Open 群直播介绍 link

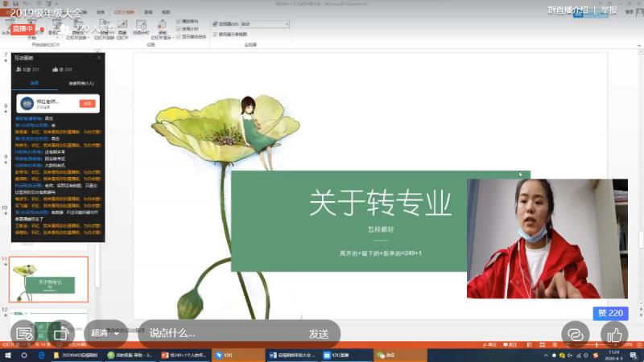click(x=568, y=10)
